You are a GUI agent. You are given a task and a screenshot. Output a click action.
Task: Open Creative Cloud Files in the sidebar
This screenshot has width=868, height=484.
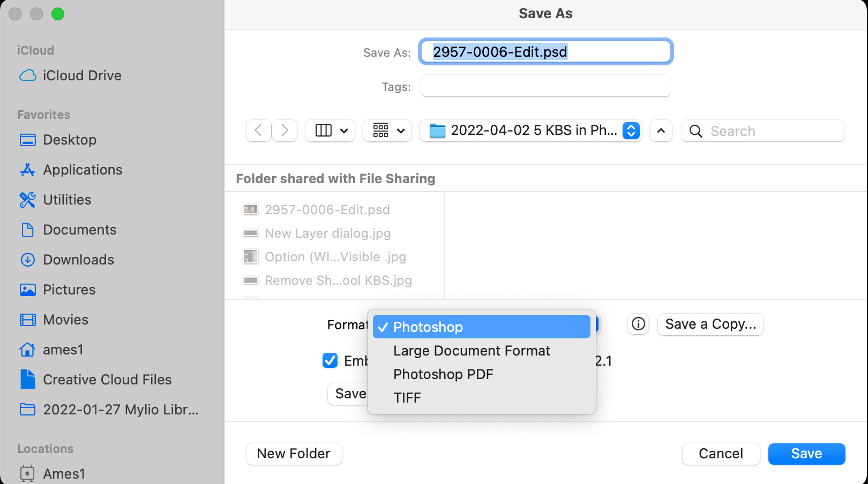(x=107, y=380)
